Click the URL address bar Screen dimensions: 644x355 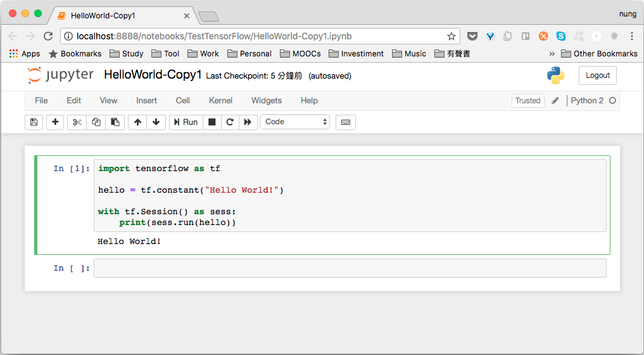pyautogui.click(x=260, y=36)
